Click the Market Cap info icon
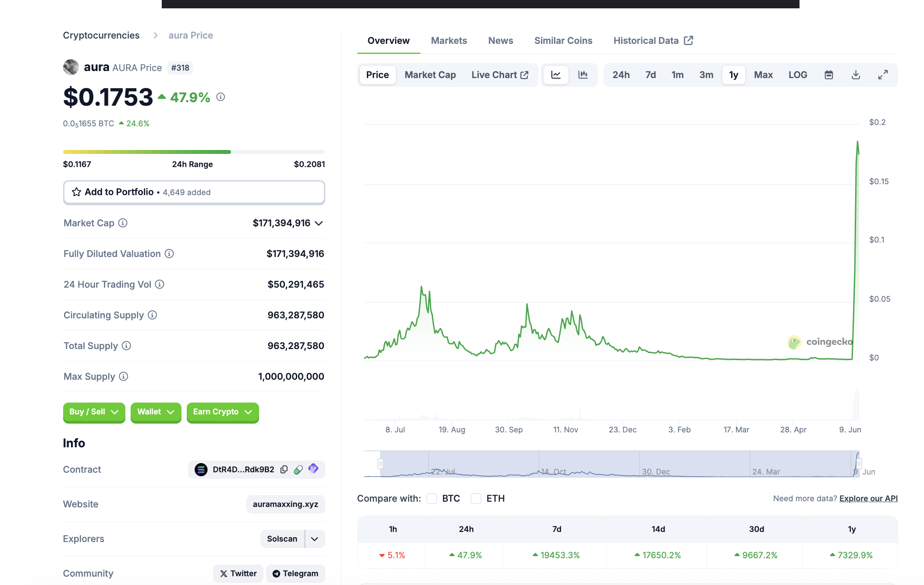Screen dimensions: 924x585 (x=123, y=223)
